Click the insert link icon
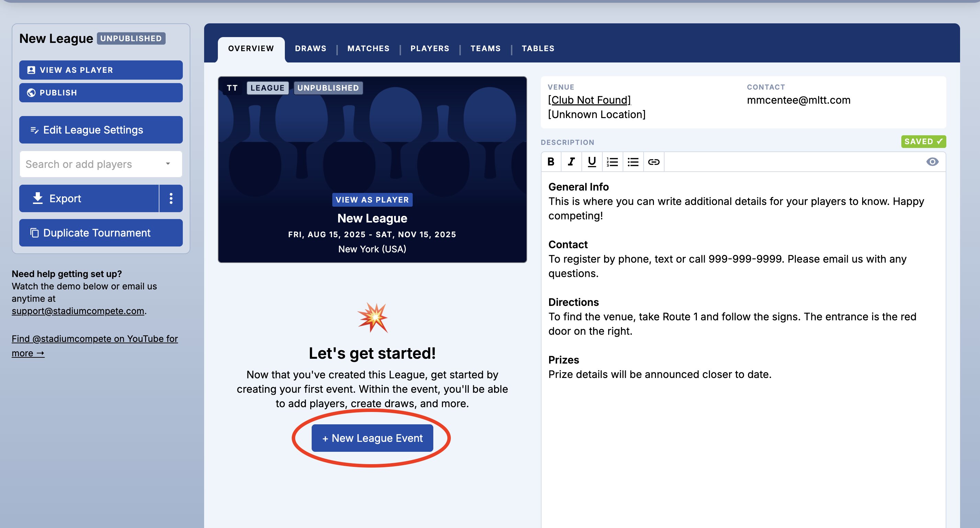This screenshot has width=980, height=528. 654,162
